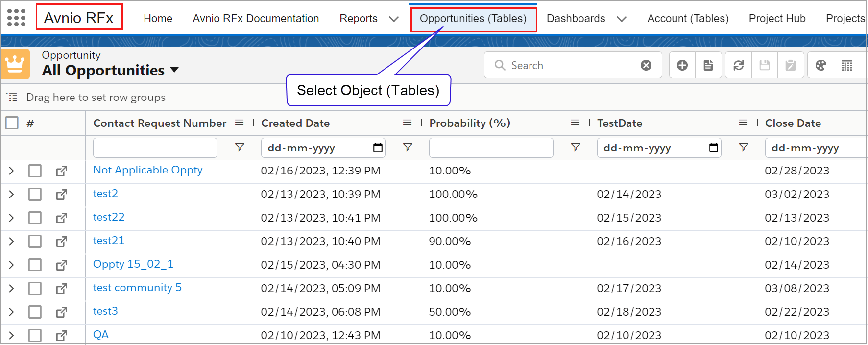The height and width of the screenshot is (345, 868).
Task: Open the Reports menu dropdown arrow
Action: [393, 19]
